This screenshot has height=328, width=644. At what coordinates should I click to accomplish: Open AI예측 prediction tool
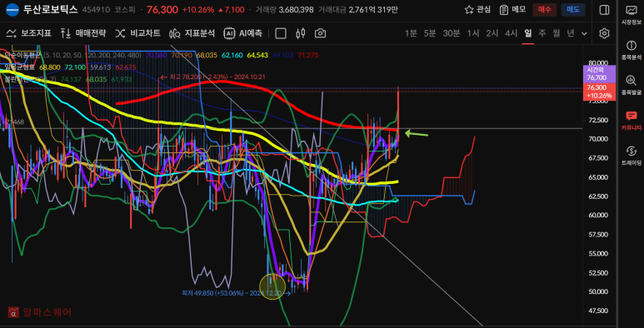(x=242, y=33)
